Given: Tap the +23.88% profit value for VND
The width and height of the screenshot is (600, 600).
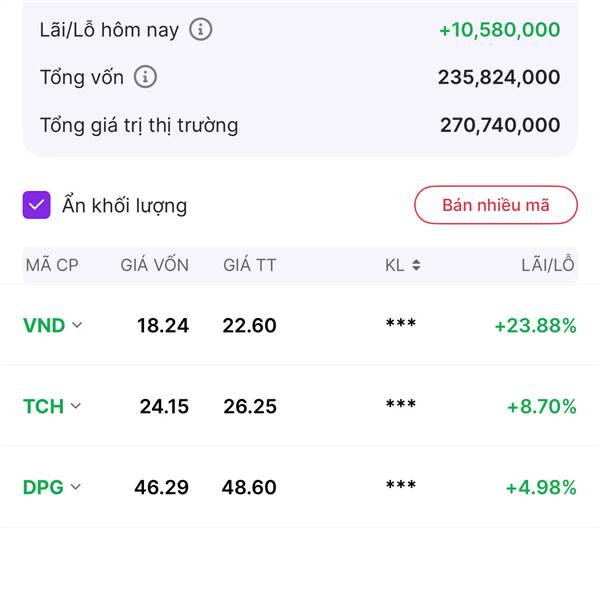Looking at the screenshot, I should [535, 326].
